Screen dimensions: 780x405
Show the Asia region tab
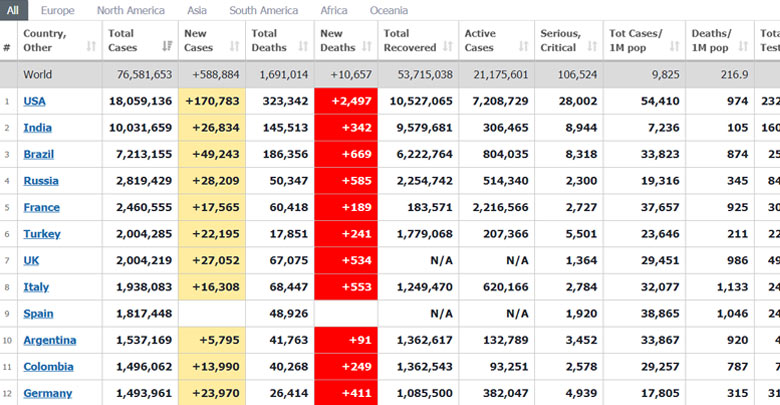(x=197, y=11)
